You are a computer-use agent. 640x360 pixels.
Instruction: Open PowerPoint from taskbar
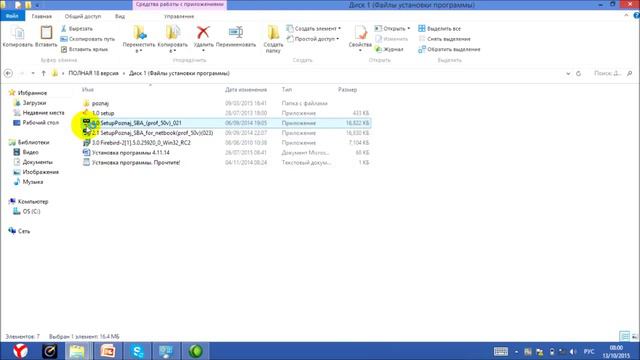pos(108,351)
